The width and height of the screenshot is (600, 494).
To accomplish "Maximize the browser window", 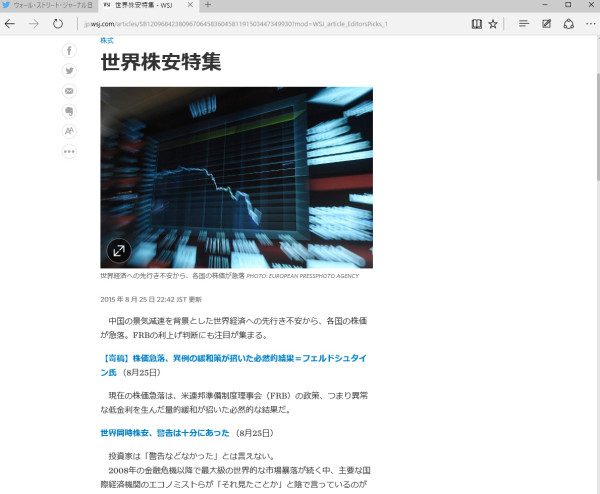I will [568, 5].
